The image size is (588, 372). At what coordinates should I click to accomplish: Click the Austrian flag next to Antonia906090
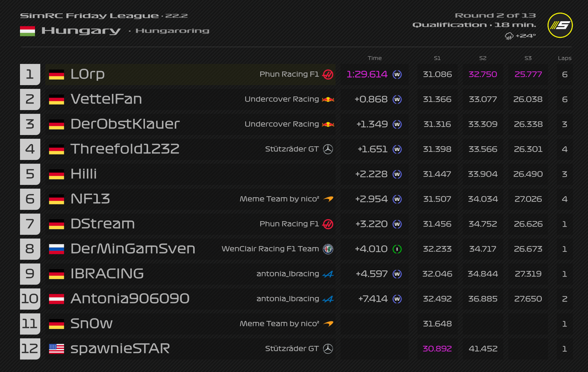(x=57, y=299)
